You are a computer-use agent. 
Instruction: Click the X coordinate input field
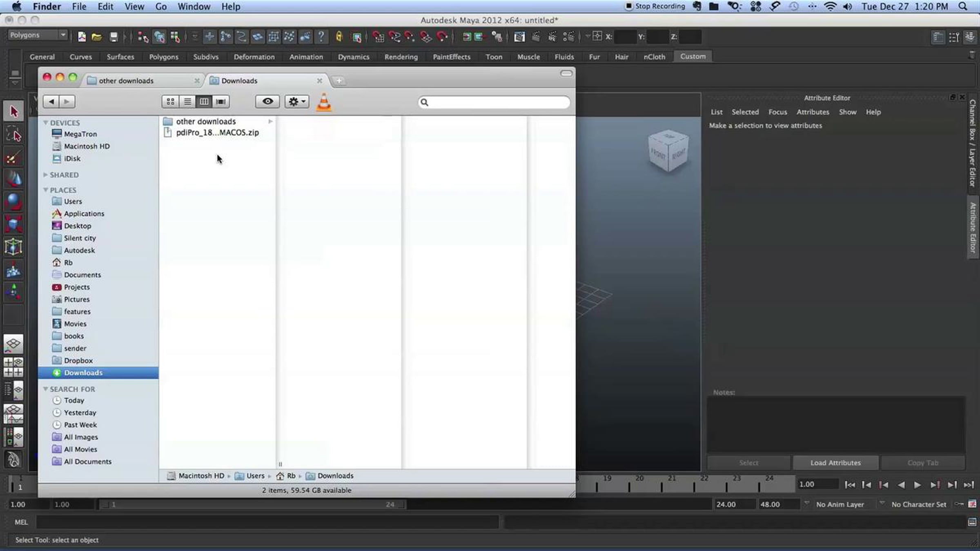pyautogui.click(x=625, y=37)
